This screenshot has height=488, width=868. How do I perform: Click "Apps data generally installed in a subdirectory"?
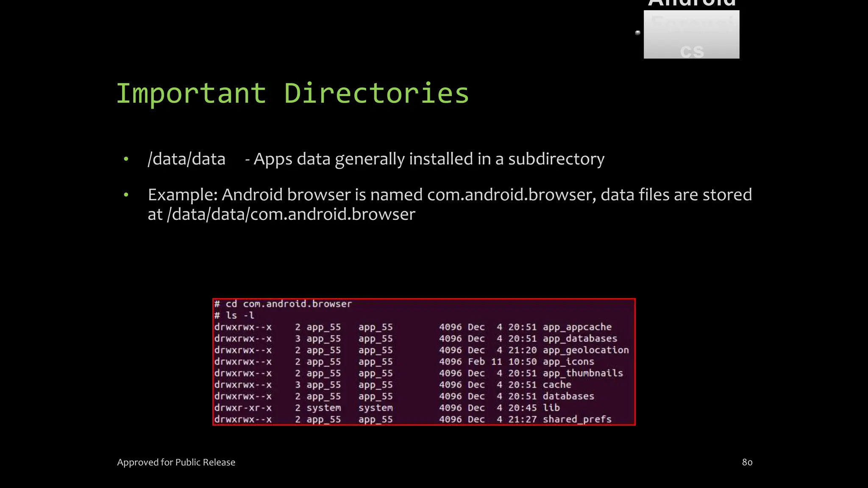pyautogui.click(x=428, y=159)
